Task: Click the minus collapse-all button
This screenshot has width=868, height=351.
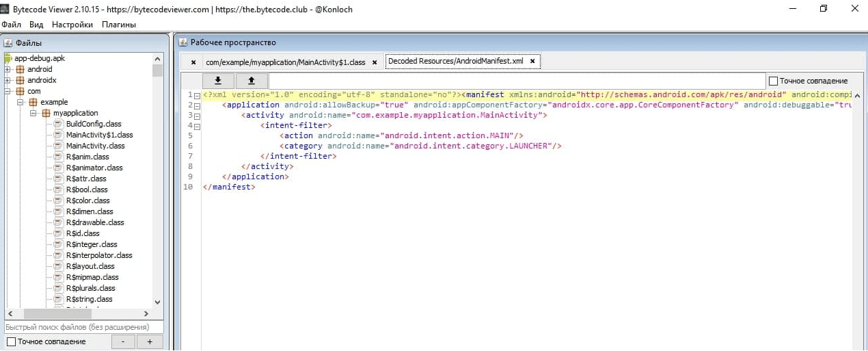Action: [123, 341]
